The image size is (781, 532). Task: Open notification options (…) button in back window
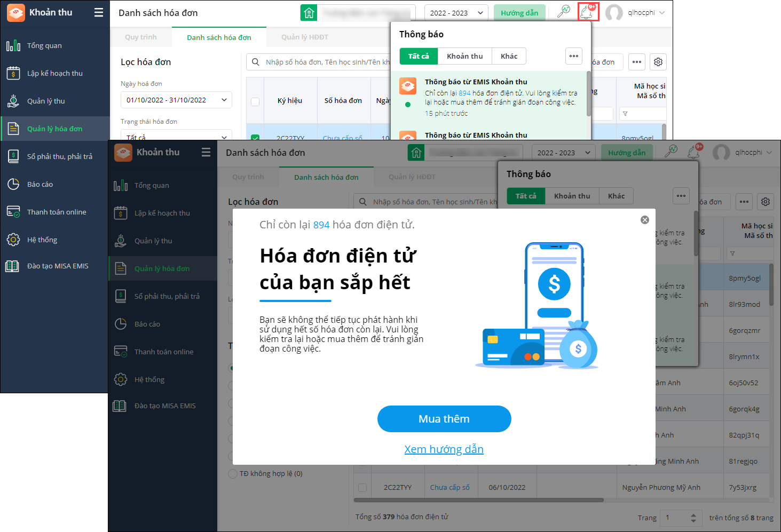click(574, 56)
